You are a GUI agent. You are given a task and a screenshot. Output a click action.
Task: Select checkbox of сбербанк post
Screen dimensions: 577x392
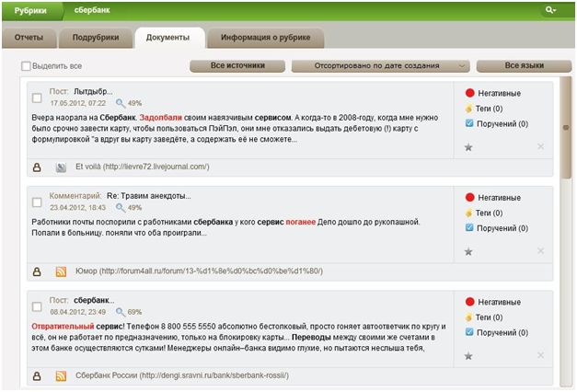pos(37,306)
